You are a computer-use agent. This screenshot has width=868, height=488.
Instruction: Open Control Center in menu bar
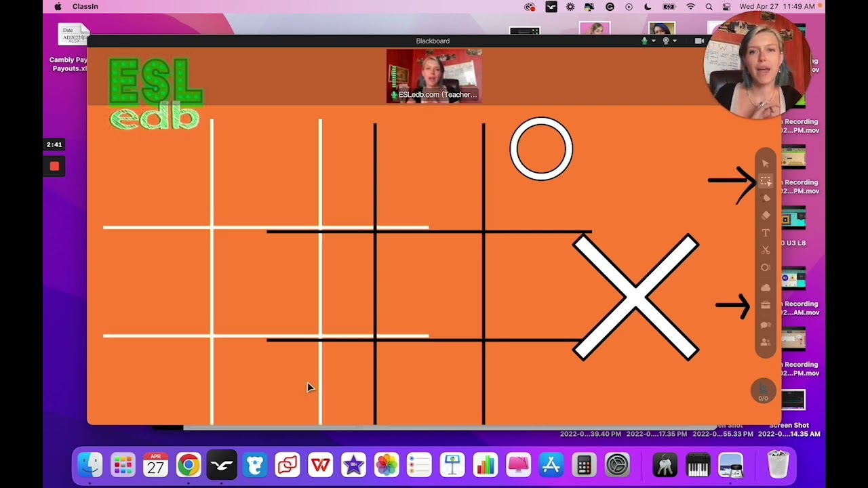click(x=726, y=6)
